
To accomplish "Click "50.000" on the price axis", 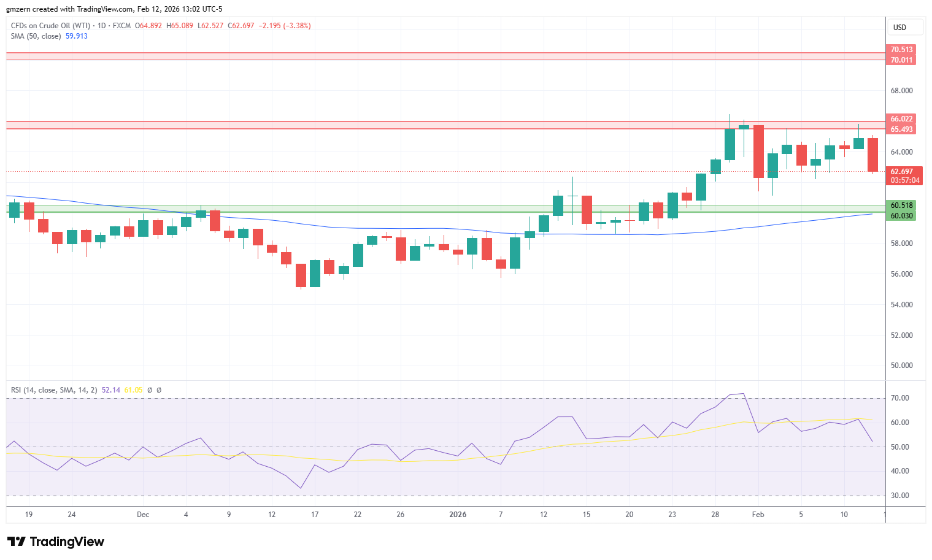I will click(x=901, y=366).
